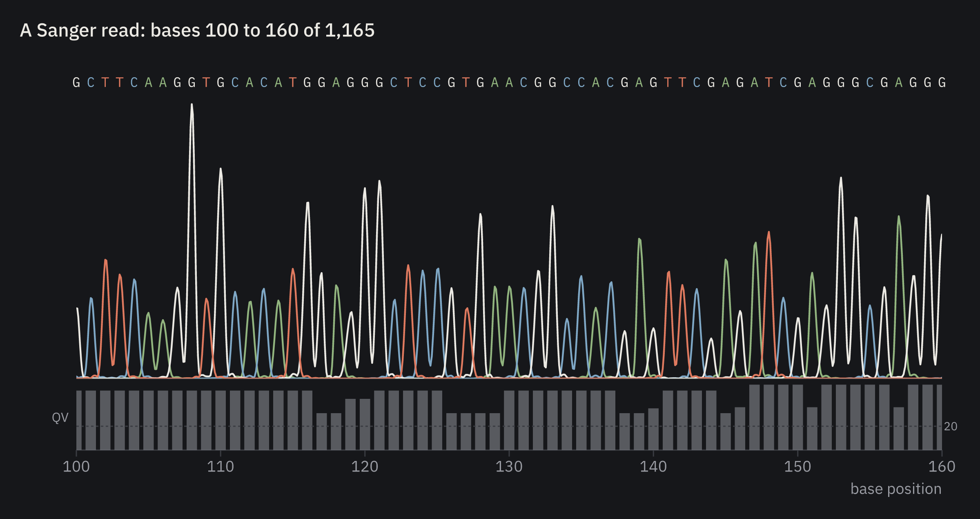Click the "130" axis tick label
The width and height of the screenshot is (980, 519).
click(x=509, y=467)
